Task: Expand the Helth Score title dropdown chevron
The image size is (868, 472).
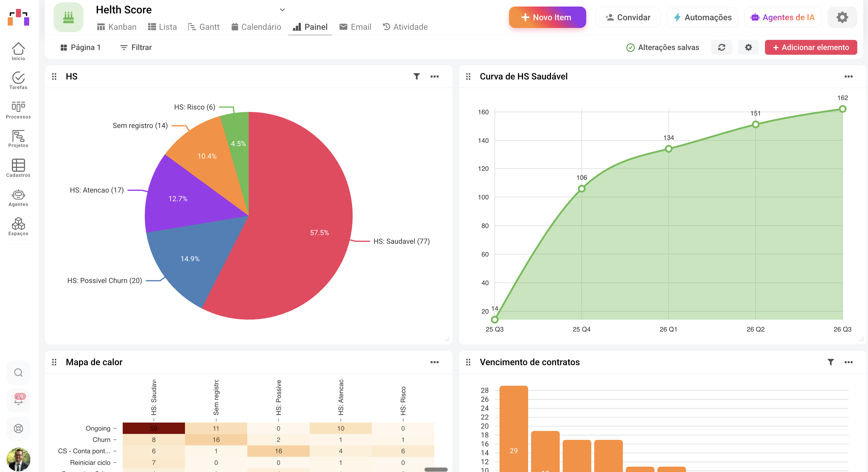Action: point(282,10)
